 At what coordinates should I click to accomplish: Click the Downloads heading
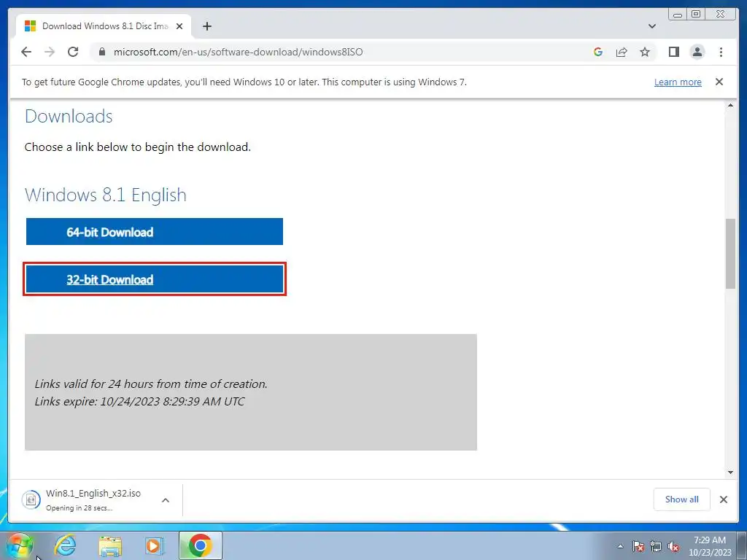(69, 116)
